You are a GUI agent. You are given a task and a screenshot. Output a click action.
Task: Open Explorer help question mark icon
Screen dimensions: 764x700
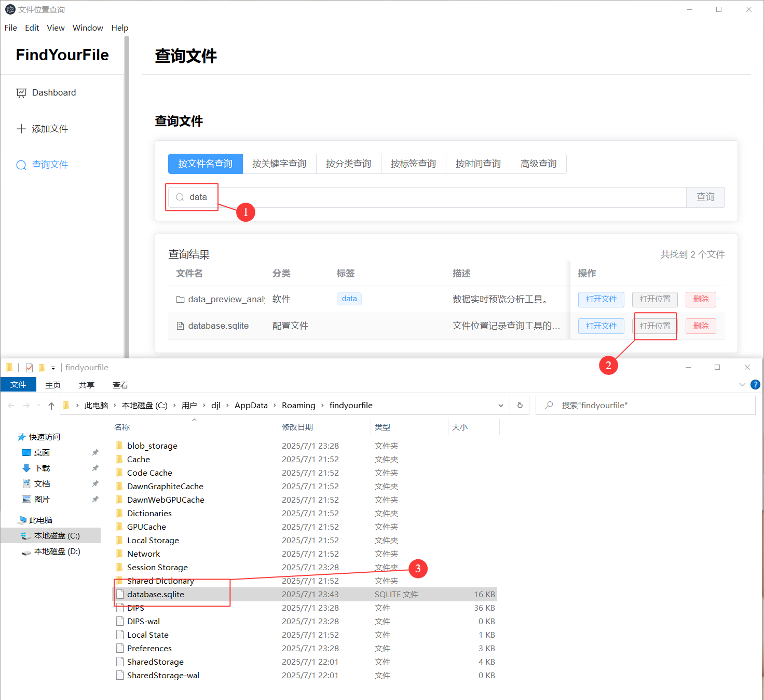click(x=755, y=385)
